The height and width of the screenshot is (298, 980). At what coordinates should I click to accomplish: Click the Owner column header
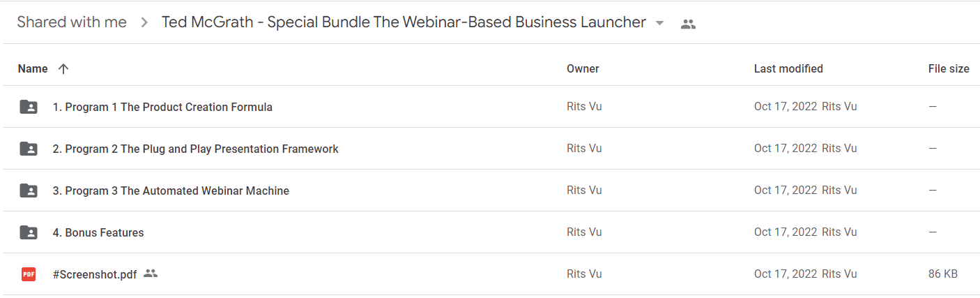tap(583, 68)
